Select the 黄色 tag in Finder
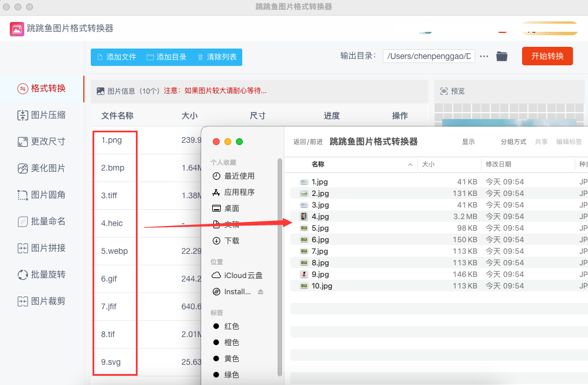Viewport: 588px width, 385px height. coord(226,359)
